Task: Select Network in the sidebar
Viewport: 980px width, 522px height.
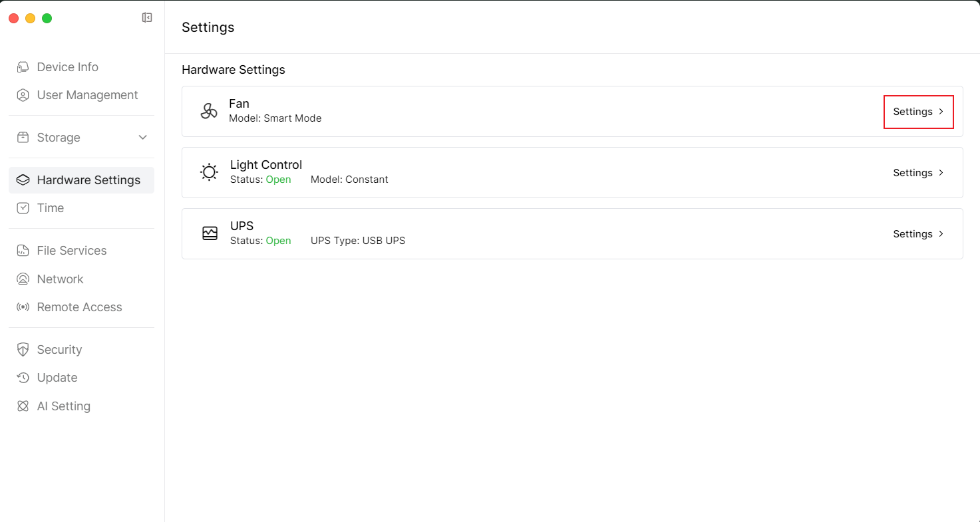Action: (60, 279)
